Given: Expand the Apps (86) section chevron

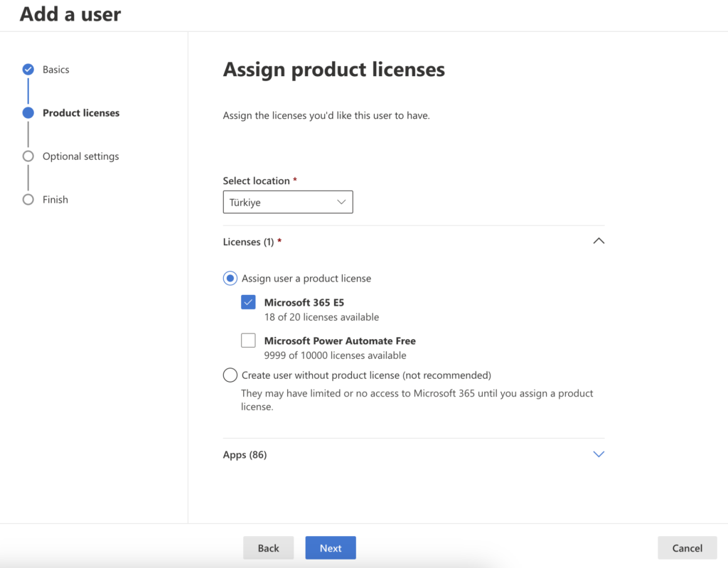Looking at the screenshot, I should click(x=599, y=454).
